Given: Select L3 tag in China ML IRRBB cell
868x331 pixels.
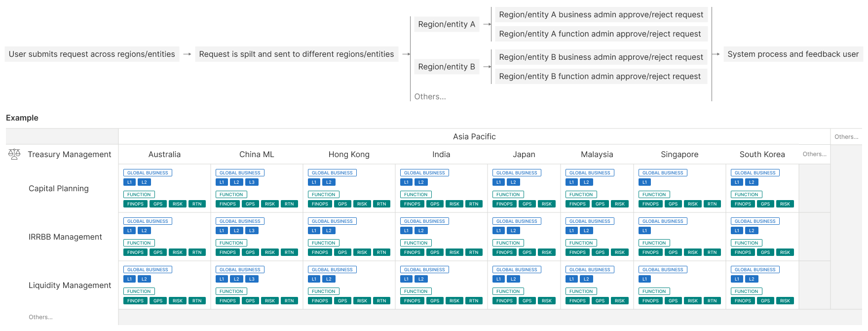Looking at the screenshot, I should [x=252, y=231].
